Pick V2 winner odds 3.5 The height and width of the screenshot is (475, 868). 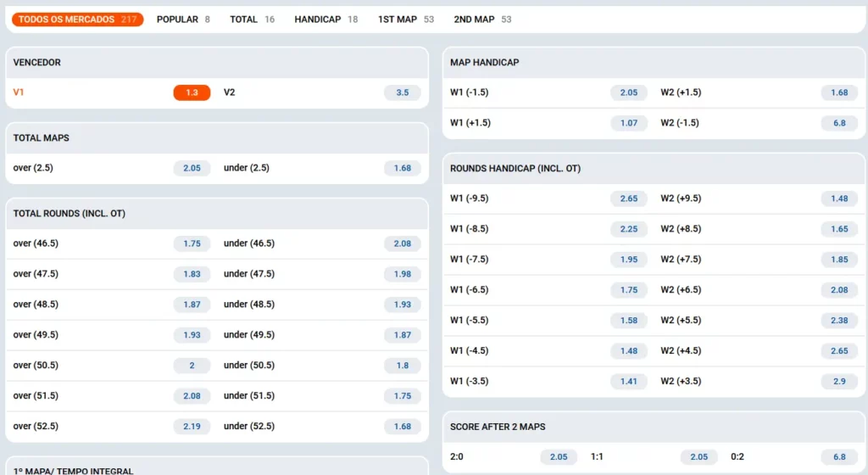(403, 92)
